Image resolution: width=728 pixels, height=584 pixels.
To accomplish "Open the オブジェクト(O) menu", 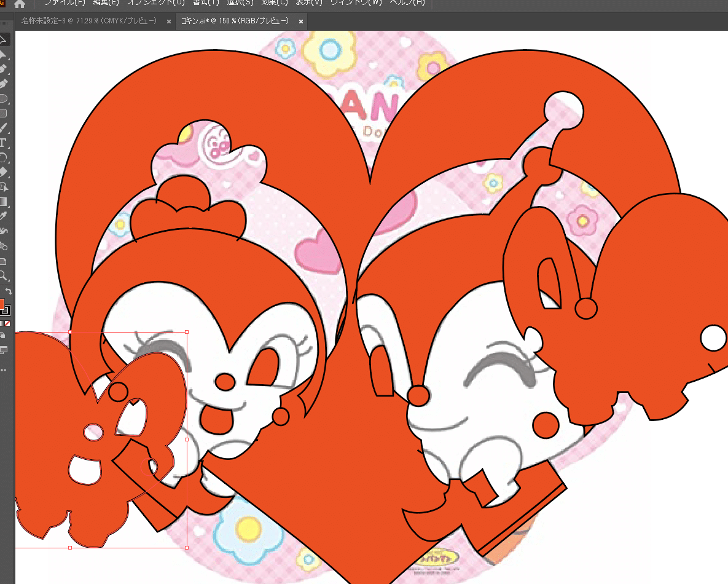I will click(x=156, y=3).
